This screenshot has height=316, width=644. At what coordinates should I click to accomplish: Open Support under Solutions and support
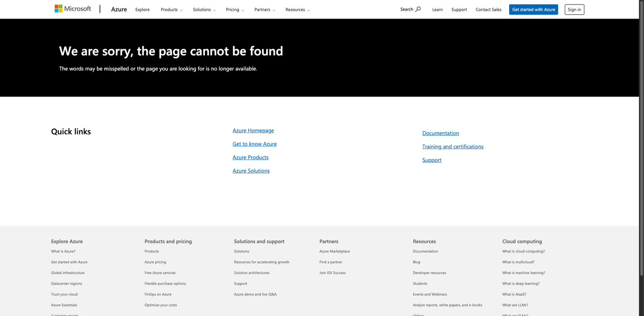click(240, 284)
